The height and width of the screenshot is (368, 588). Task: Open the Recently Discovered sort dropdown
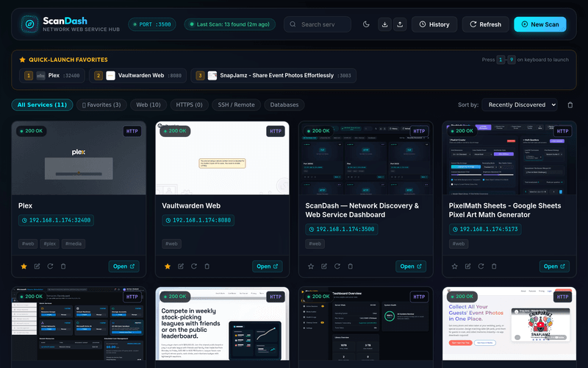[x=520, y=105]
